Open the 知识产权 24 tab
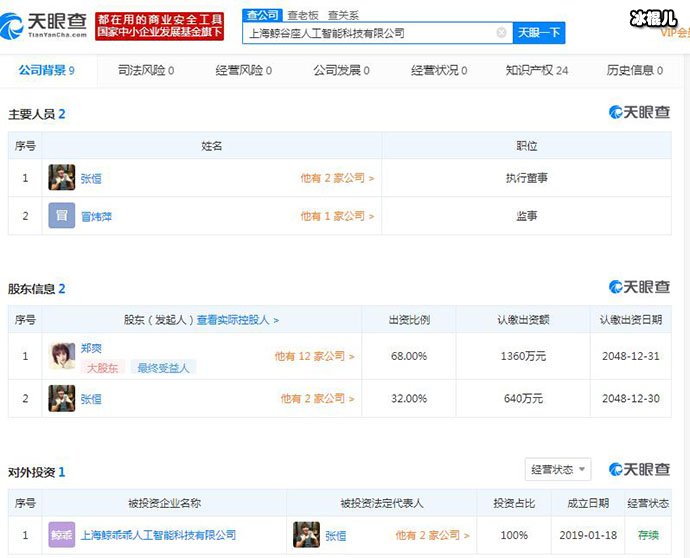The width and height of the screenshot is (690, 558). pyautogui.click(x=537, y=70)
